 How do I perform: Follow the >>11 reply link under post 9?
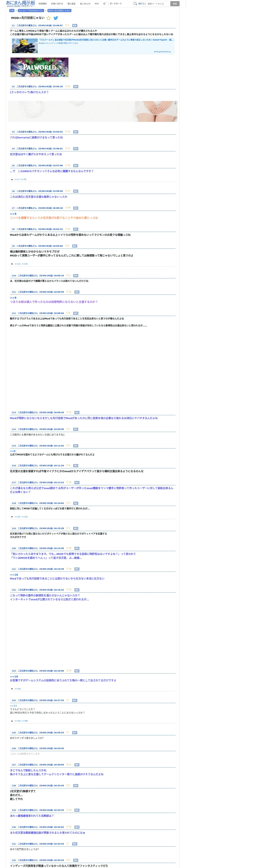click(x=17, y=264)
